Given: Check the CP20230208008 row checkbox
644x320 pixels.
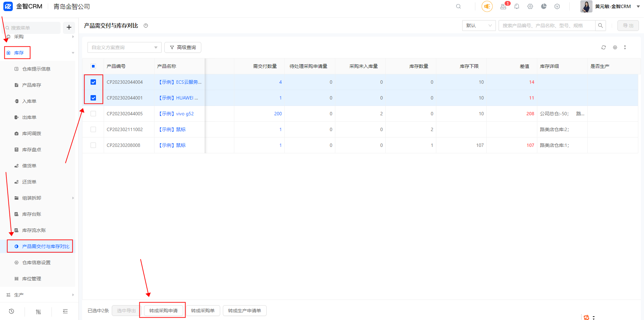Looking at the screenshot, I should [x=93, y=145].
